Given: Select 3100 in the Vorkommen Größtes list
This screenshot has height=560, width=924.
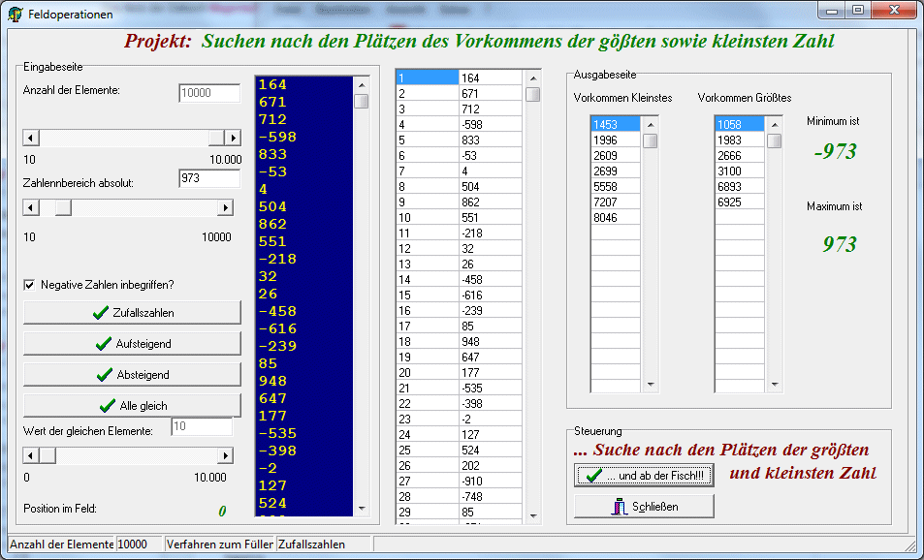Looking at the screenshot, I should tap(740, 171).
